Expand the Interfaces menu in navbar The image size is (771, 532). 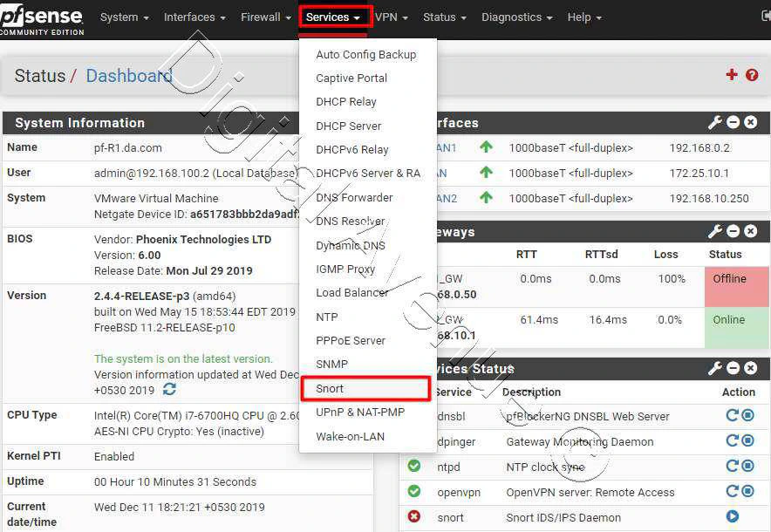(x=194, y=17)
